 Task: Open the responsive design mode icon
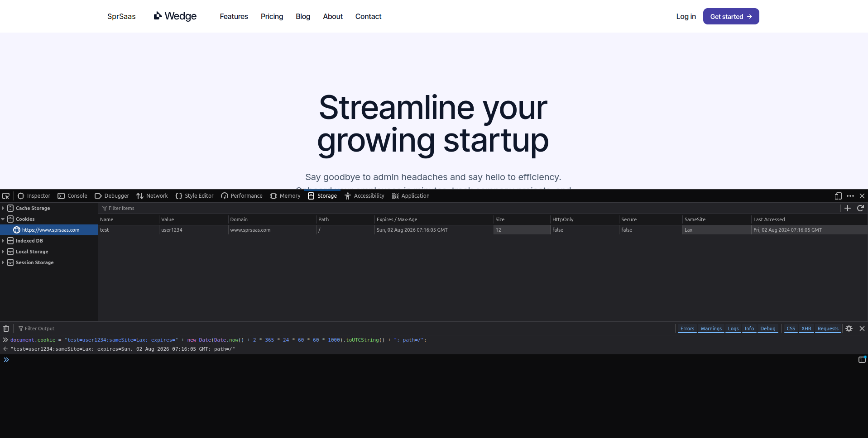tap(838, 196)
